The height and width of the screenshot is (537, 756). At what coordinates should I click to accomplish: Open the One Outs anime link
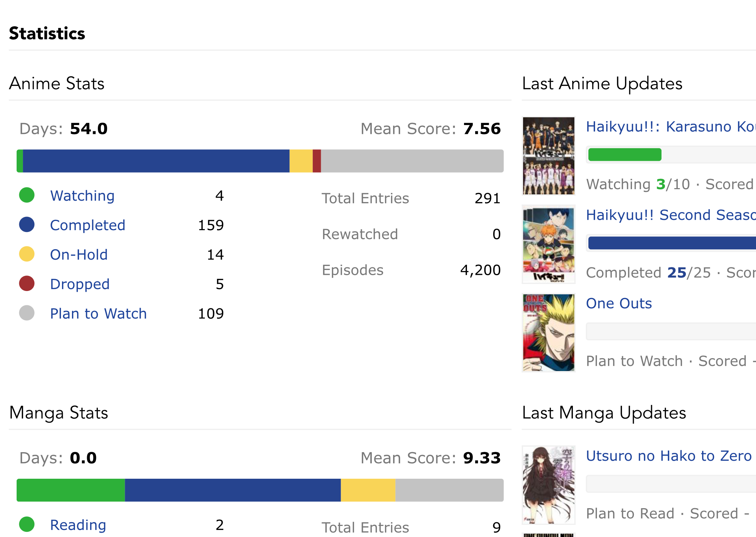(619, 304)
